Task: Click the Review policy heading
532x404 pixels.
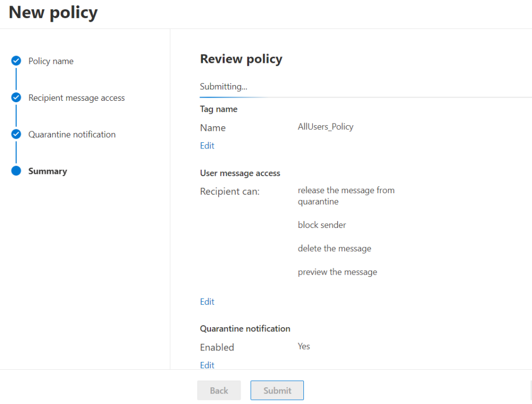Action: click(x=241, y=59)
